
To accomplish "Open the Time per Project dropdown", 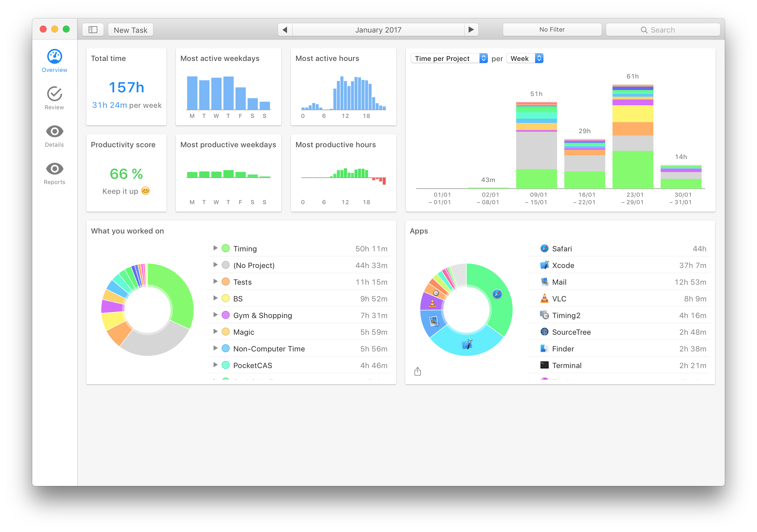I will click(x=449, y=58).
